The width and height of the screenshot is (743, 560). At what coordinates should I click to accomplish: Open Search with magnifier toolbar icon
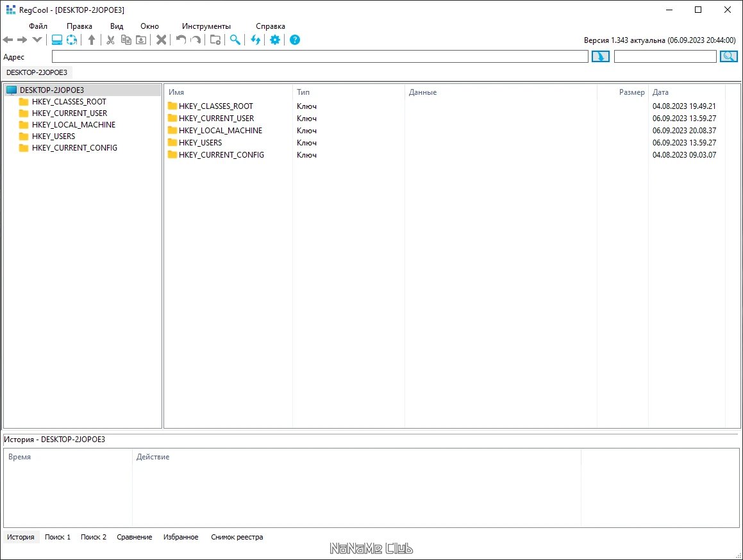pyautogui.click(x=235, y=40)
